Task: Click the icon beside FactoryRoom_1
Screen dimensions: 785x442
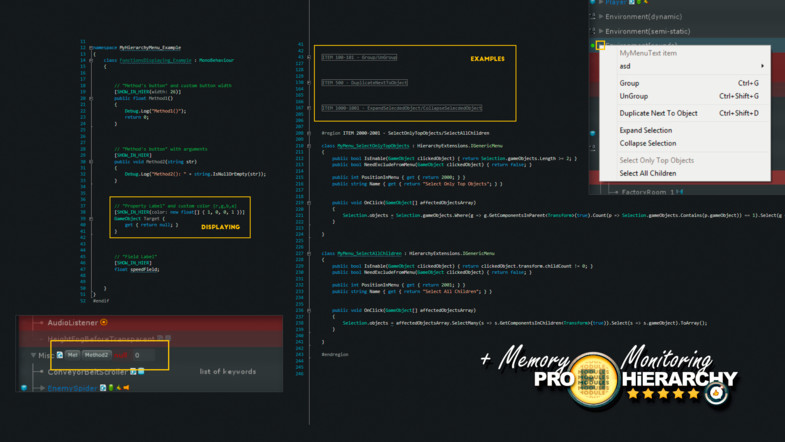Action: point(680,192)
